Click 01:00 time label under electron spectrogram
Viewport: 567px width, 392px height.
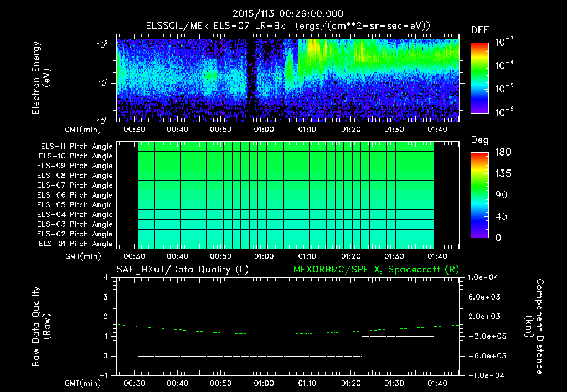264,130
